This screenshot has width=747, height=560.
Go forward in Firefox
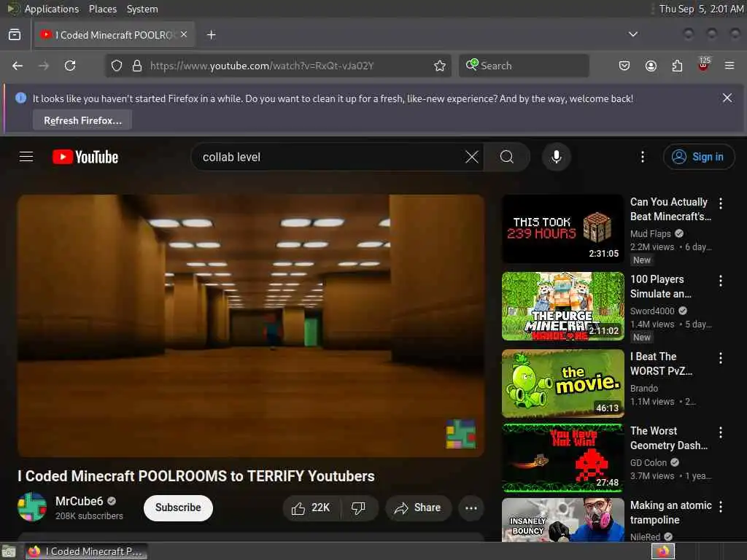pyautogui.click(x=44, y=66)
